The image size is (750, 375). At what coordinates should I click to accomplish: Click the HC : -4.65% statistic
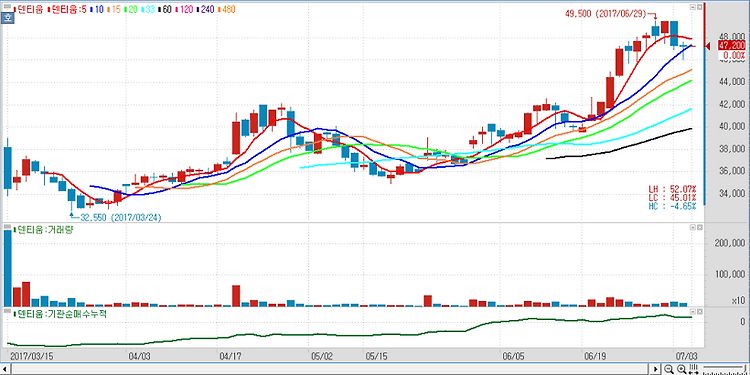[x=672, y=206]
